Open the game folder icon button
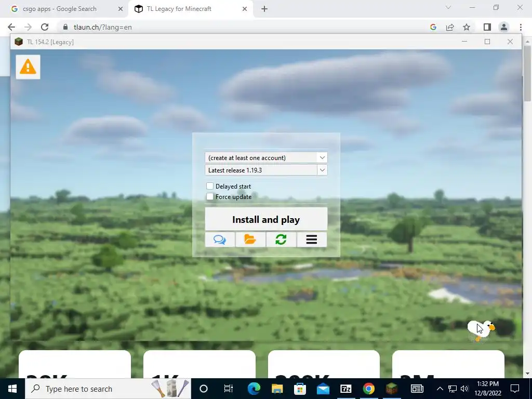 (x=250, y=240)
